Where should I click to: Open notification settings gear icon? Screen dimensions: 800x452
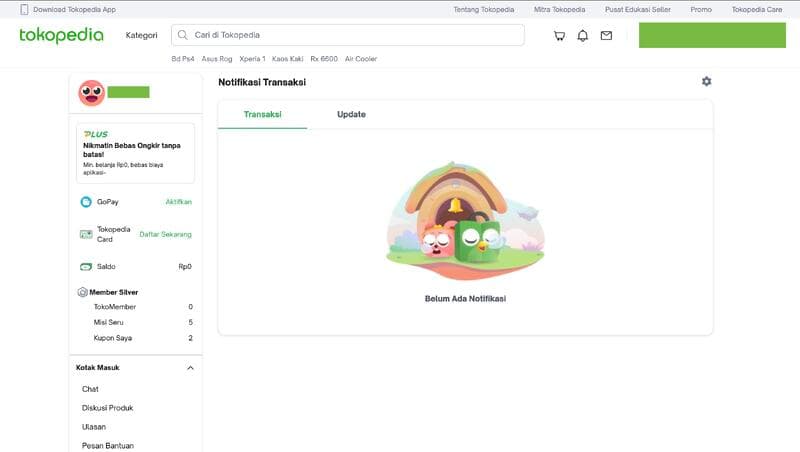coord(706,81)
